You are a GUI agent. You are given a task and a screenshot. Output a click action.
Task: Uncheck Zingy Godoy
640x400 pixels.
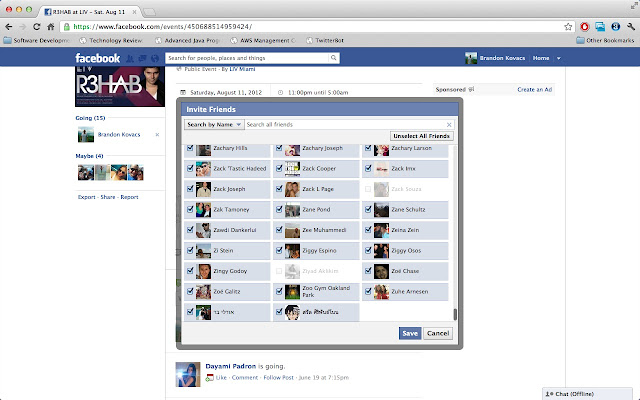190,271
